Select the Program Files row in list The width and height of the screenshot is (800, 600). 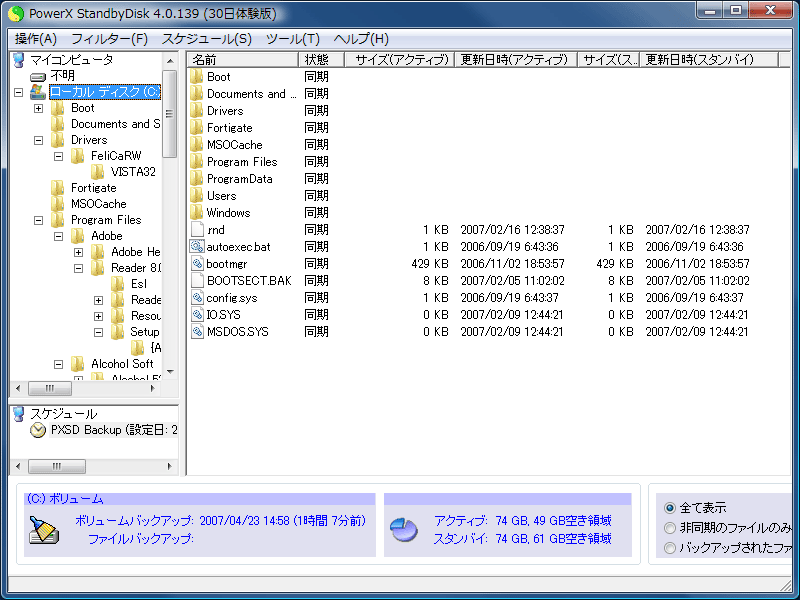pyautogui.click(x=242, y=162)
